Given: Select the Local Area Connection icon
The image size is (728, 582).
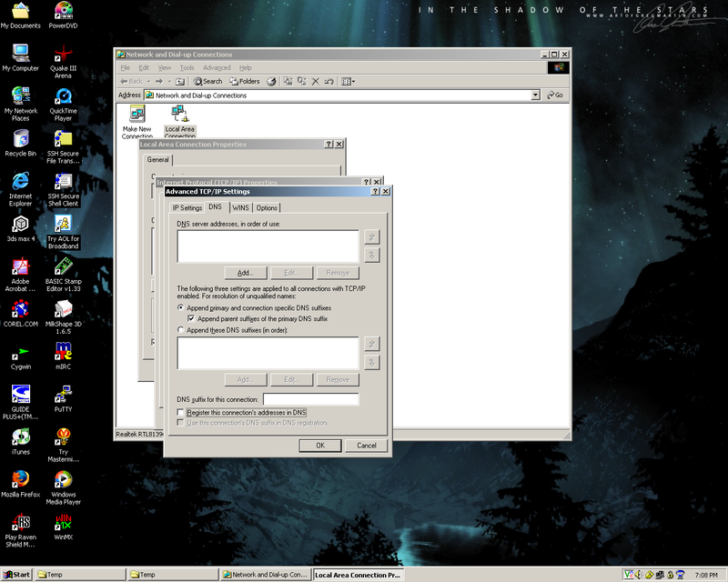Looking at the screenshot, I should [179, 122].
